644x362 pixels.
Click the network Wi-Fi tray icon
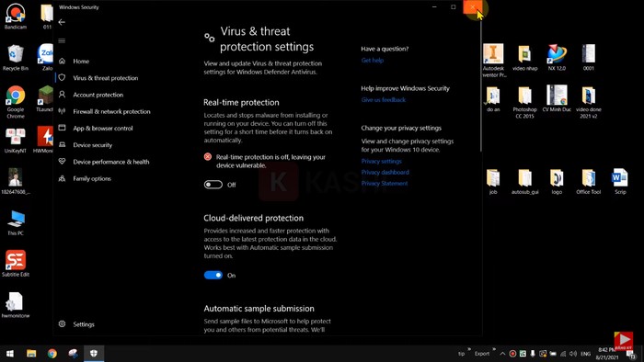[x=563, y=354]
